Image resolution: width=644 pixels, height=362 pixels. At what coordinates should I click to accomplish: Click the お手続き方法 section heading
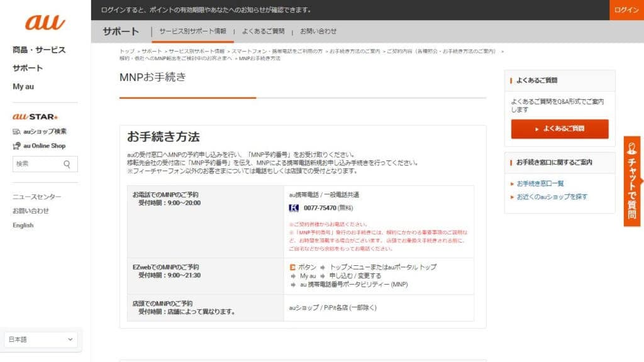(x=164, y=136)
